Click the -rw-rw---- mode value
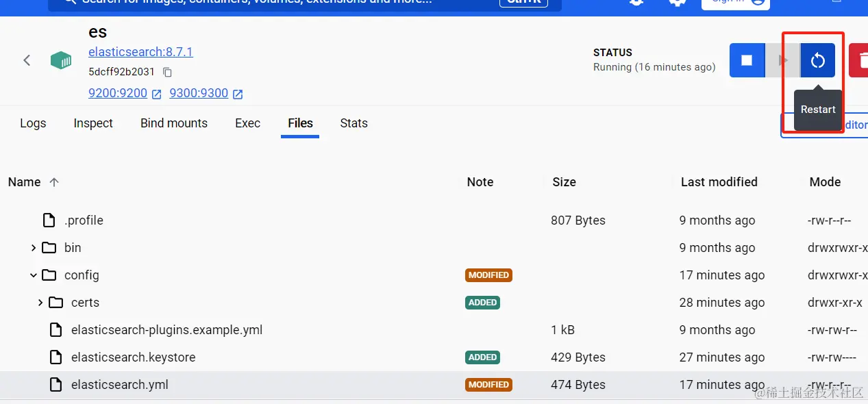This screenshot has width=868, height=404. coord(832,357)
